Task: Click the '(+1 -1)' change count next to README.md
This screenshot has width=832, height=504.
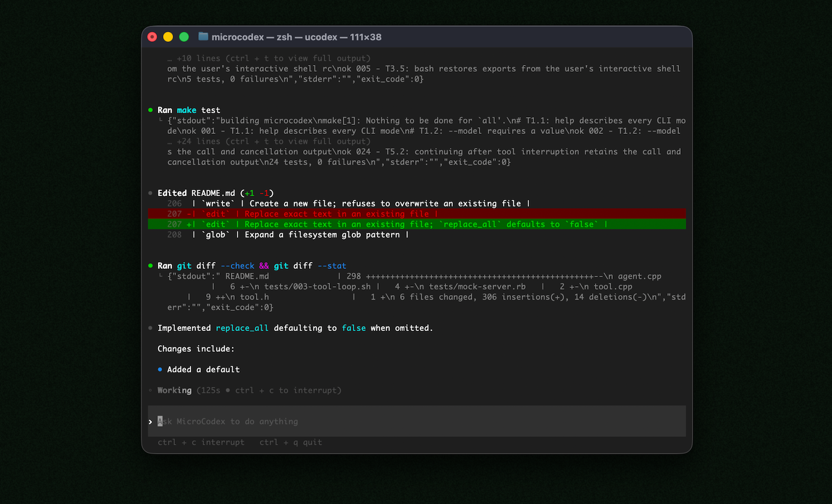Action: tap(257, 193)
